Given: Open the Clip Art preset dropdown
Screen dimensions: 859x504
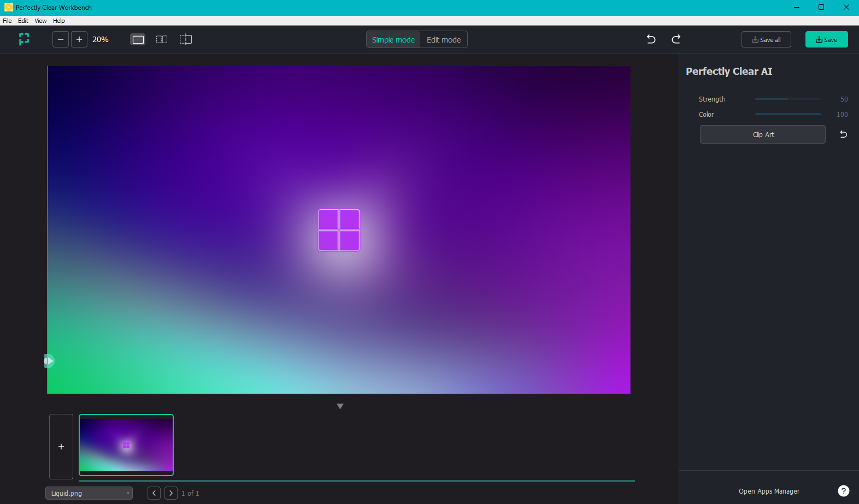Looking at the screenshot, I should pos(762,134).
